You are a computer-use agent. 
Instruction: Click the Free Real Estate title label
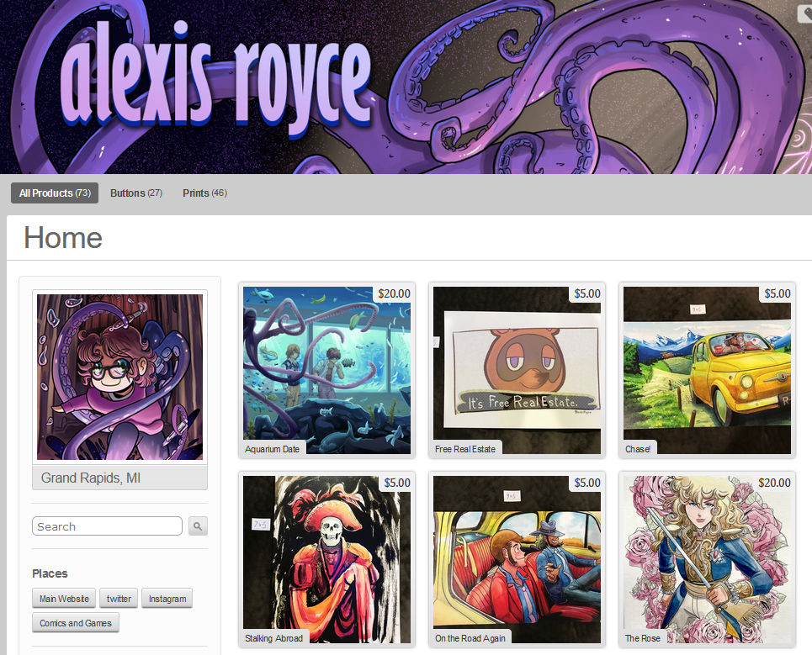pos(465,448)
